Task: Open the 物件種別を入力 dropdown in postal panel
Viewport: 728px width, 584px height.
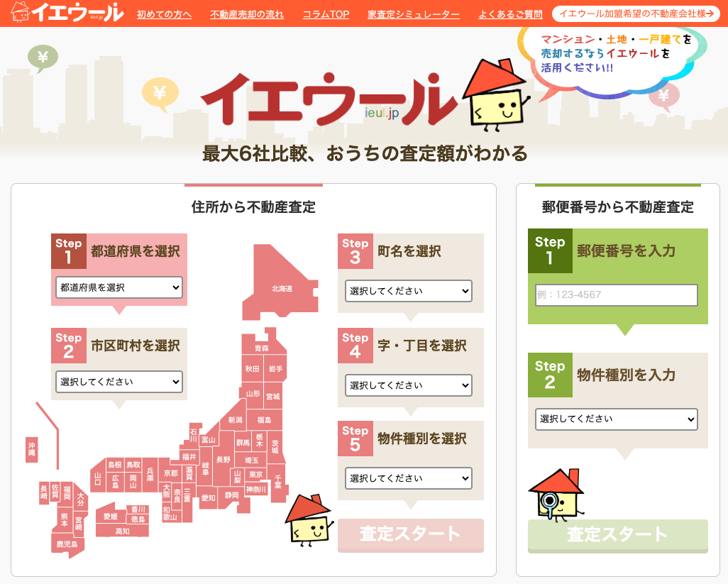Action: 617,419
